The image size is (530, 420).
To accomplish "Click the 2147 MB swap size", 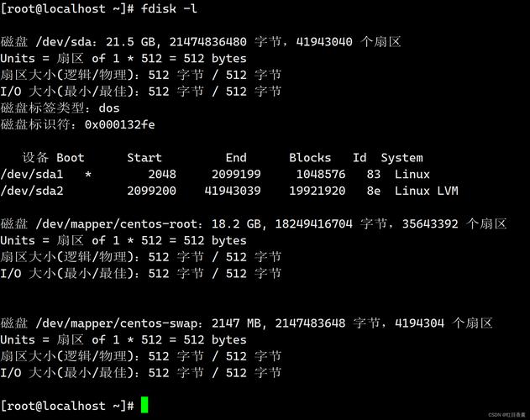I will tap(239, 323).
